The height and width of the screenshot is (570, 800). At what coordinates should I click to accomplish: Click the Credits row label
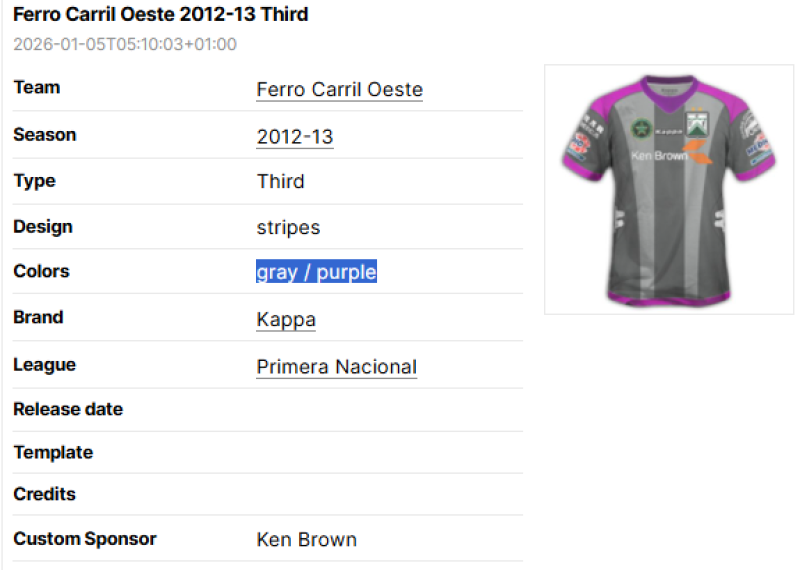point(44,494)
